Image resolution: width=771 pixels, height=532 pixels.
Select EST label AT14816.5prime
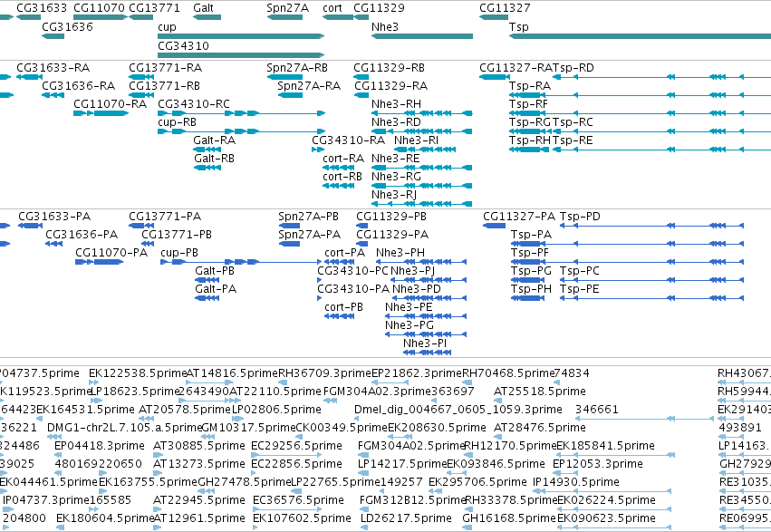click(232, 373)
